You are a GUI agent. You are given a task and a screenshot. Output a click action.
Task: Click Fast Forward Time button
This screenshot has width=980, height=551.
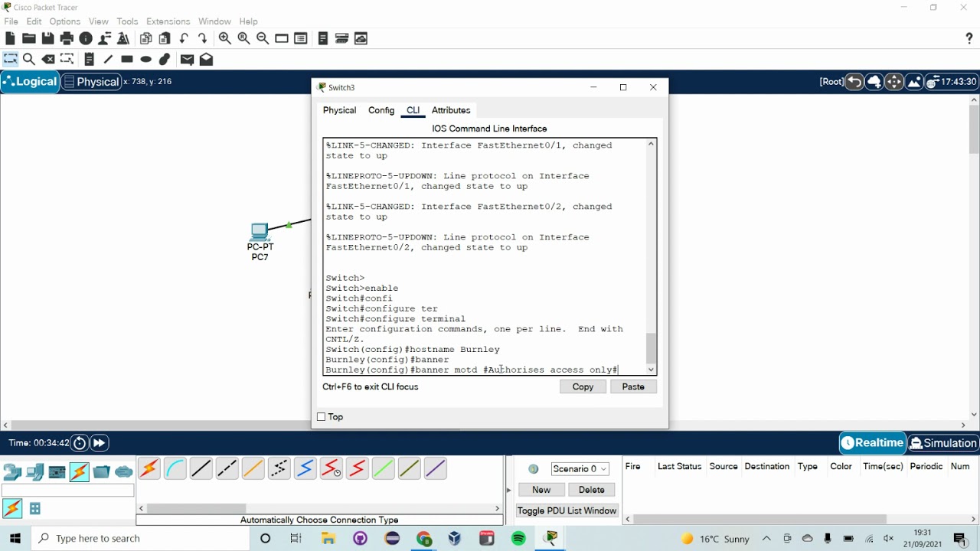coord(100,443)
